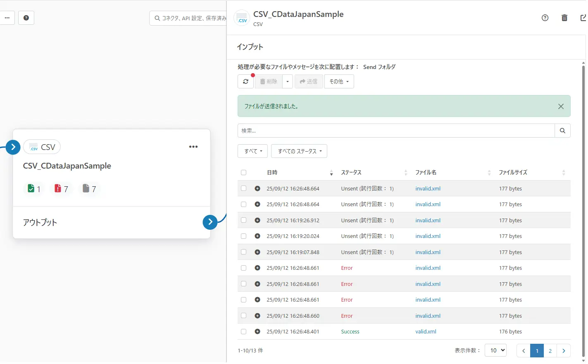Check the box for the 16:26:48.660 row
The height and width of the screenshot is (364, 588).
pyautogui.click(x=243, y=316)
